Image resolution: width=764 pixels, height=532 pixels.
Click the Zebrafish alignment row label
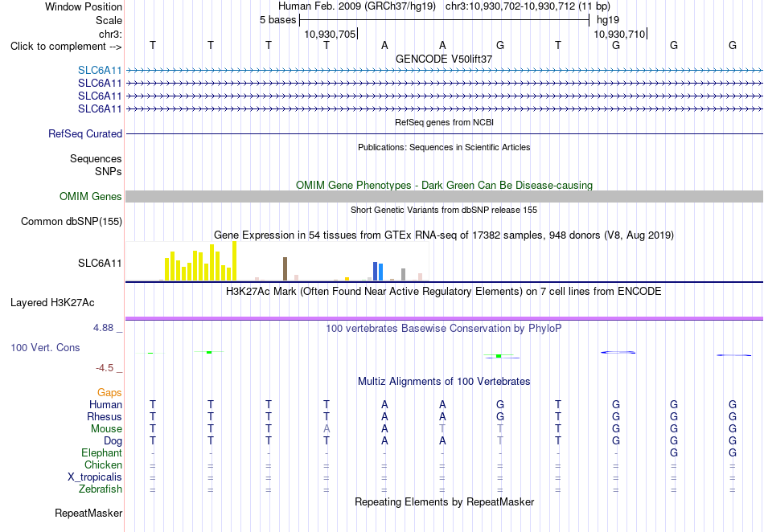101,489
